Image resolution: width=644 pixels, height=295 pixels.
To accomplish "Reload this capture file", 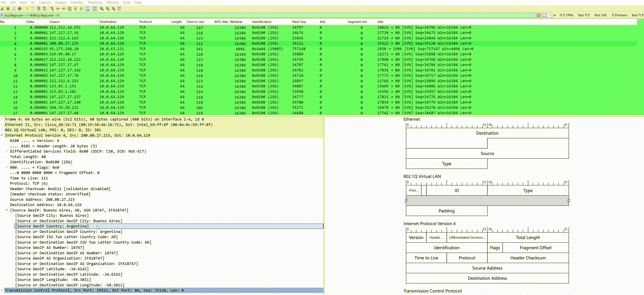I will [45, 8].
